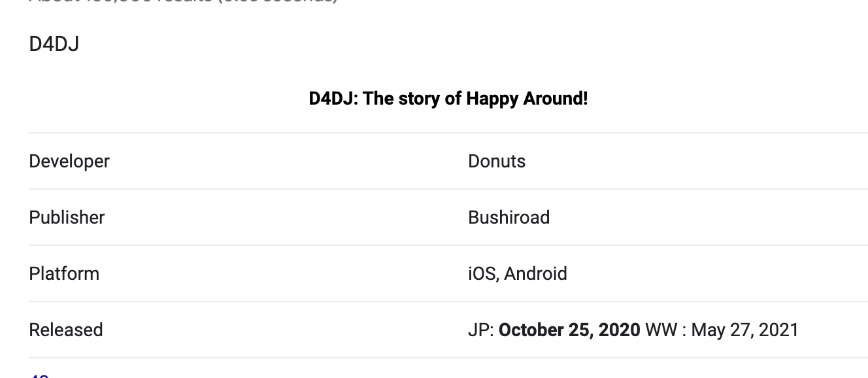Click "D4DJ:" at the start of the table title

pyautogui.click(x=333, y=99)
